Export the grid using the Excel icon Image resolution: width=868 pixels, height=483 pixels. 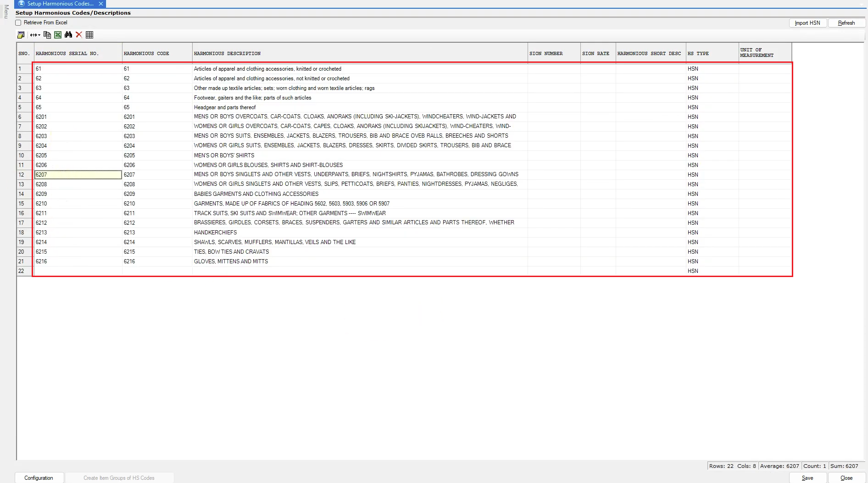58,35
